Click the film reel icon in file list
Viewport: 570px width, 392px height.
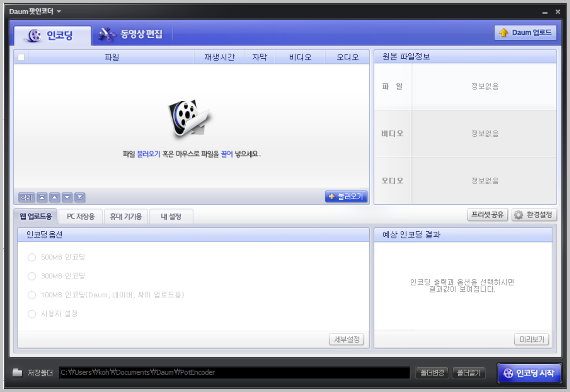(190, 118)
